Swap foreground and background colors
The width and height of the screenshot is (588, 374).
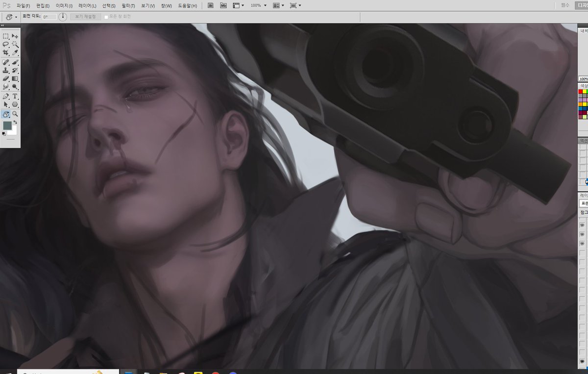click(15, 122)
